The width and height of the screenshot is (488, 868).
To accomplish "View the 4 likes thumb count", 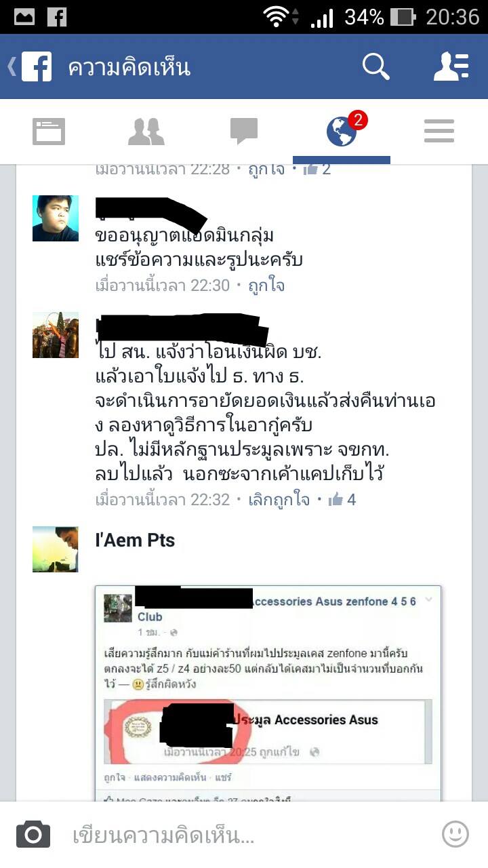I will pos(342,500).
